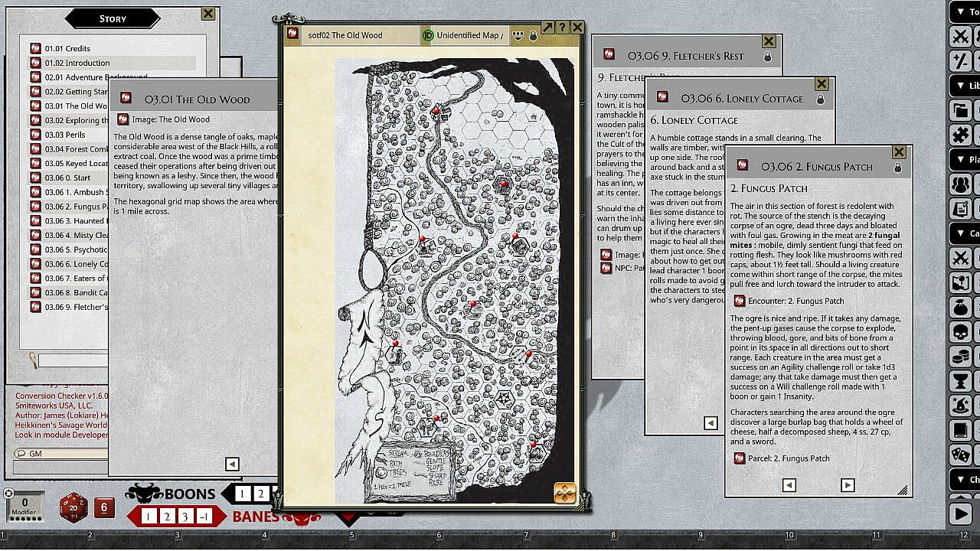
Task: Click the link icon beside 03.06 1. Ambush
Action: pyautogui.click(x=35, y=192)
